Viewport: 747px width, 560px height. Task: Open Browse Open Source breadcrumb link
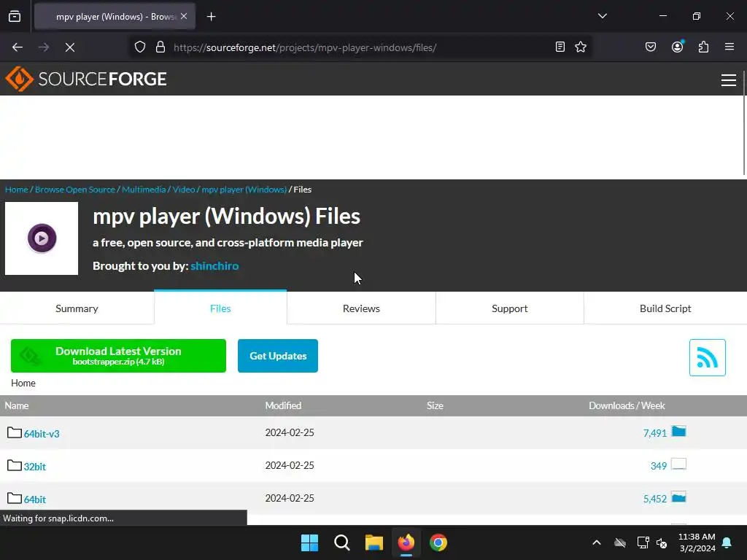pos(75,190)
